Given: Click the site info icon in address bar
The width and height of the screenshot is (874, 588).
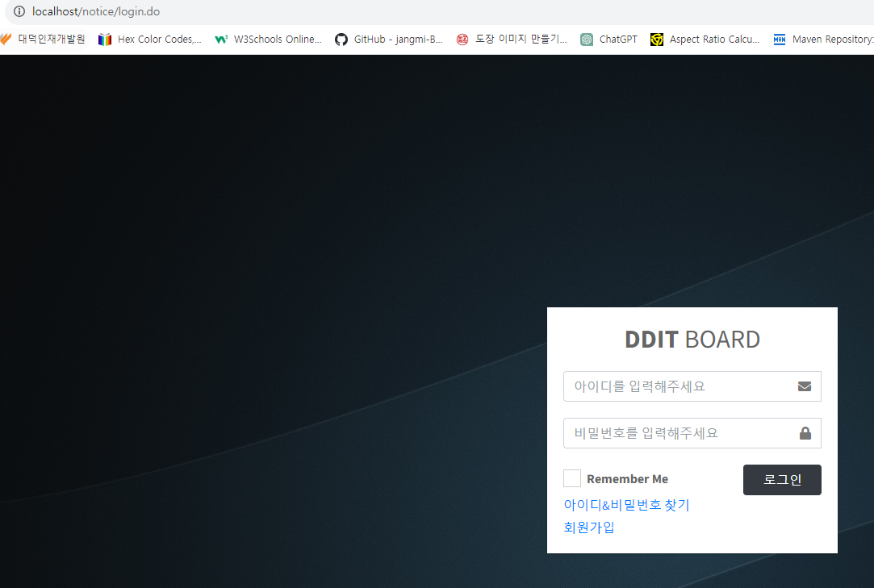Looking at the screenshot, I should [19, 11].
